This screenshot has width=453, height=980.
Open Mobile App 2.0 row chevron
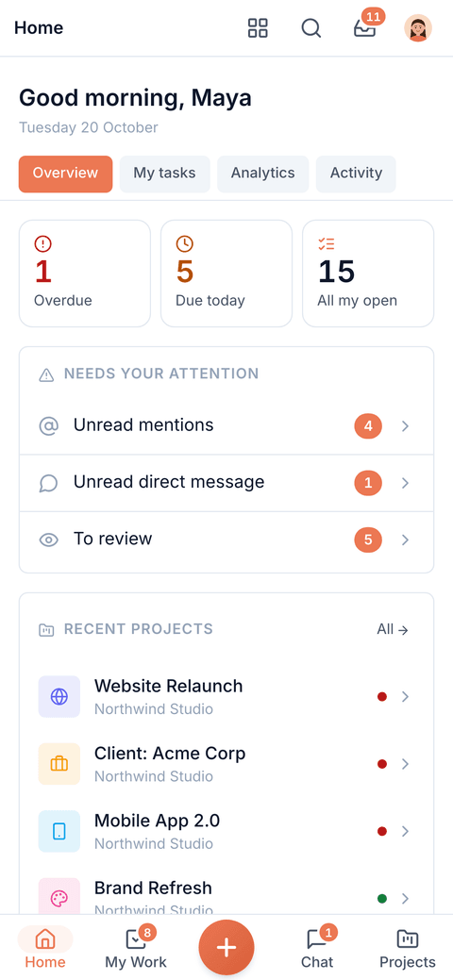tap(406, 831)
